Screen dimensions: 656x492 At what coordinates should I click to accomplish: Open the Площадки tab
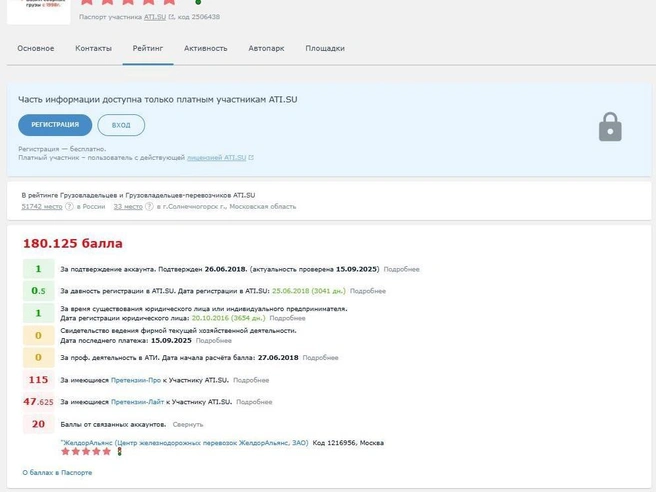click(325, 49)
